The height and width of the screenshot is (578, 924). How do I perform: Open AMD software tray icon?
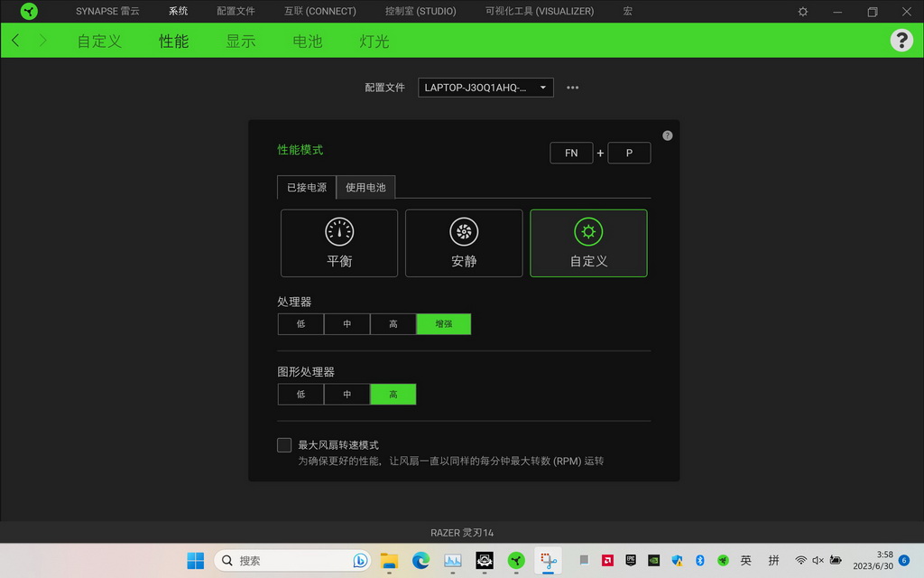click(607, 560)
